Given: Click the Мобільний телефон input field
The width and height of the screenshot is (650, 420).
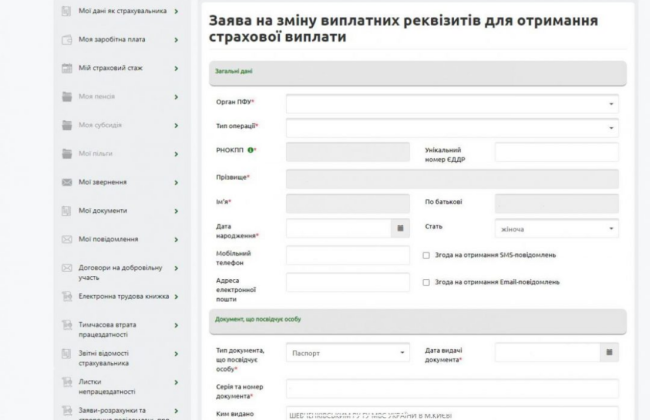Looking at the screenshot, I should pyautogui.click(x=348, y=255).
